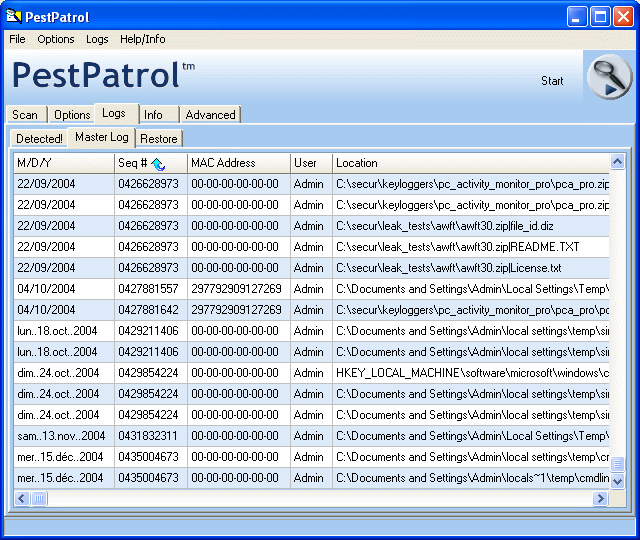Select row with location awft30.zip|License.txt
Image resolution: width=640 pixels, height=540 pixels.
pyautogui.click(x=311, y=268)
